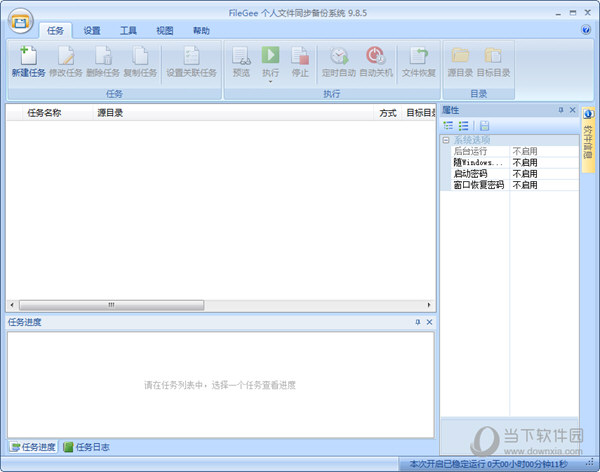Click the 停止 stop icon
This screenshot has height=472, width=600.
click(x=300, y=61)
